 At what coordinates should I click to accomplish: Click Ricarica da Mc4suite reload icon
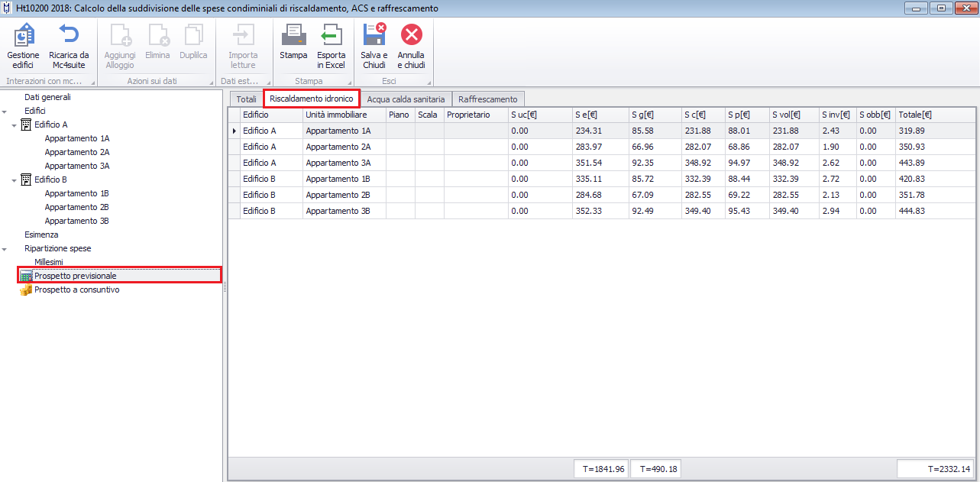69,36
